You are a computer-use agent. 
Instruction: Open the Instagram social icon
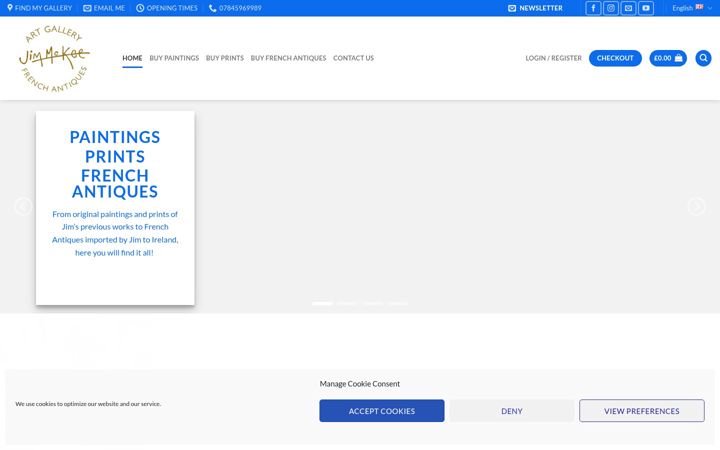point(611,8)
